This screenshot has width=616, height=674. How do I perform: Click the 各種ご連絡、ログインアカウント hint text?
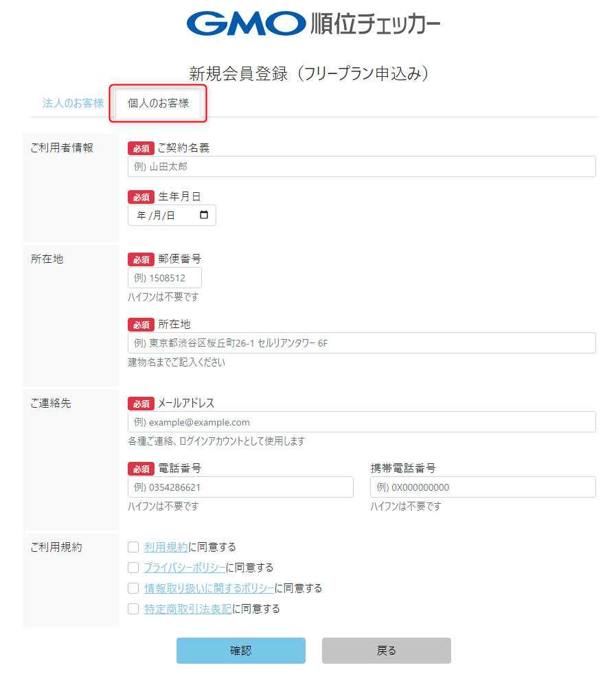click(x=216, y=441)
